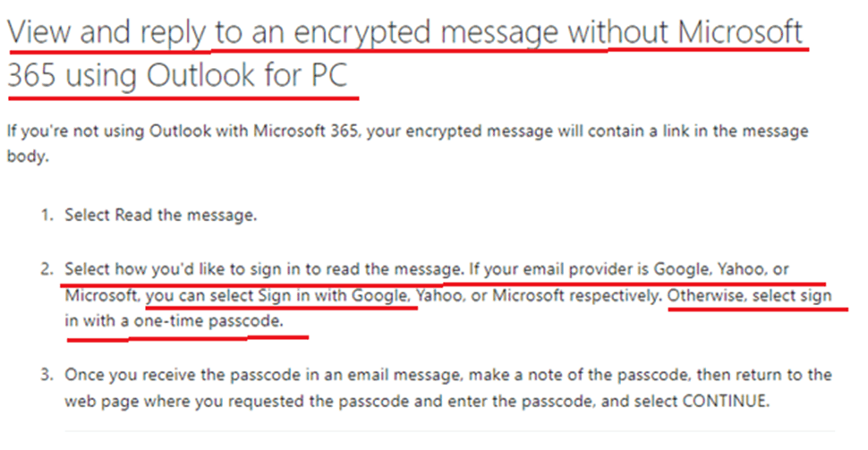The height and width of the screenshot is (450, 868).
Task: Click 'Yahoo, or Microsoft respectively' text
Action: [539, 295]
